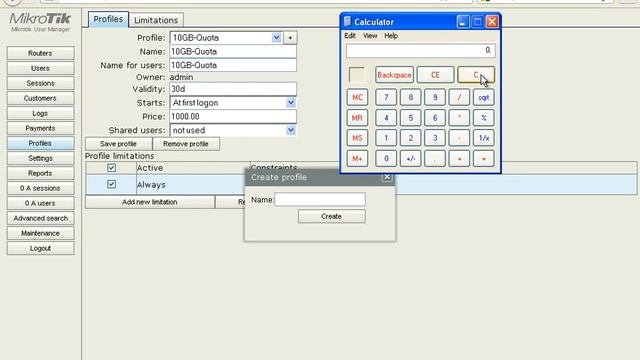Click CE in Calculator
640x360 pixels.
pyautogui.click(x=435, y=75)
